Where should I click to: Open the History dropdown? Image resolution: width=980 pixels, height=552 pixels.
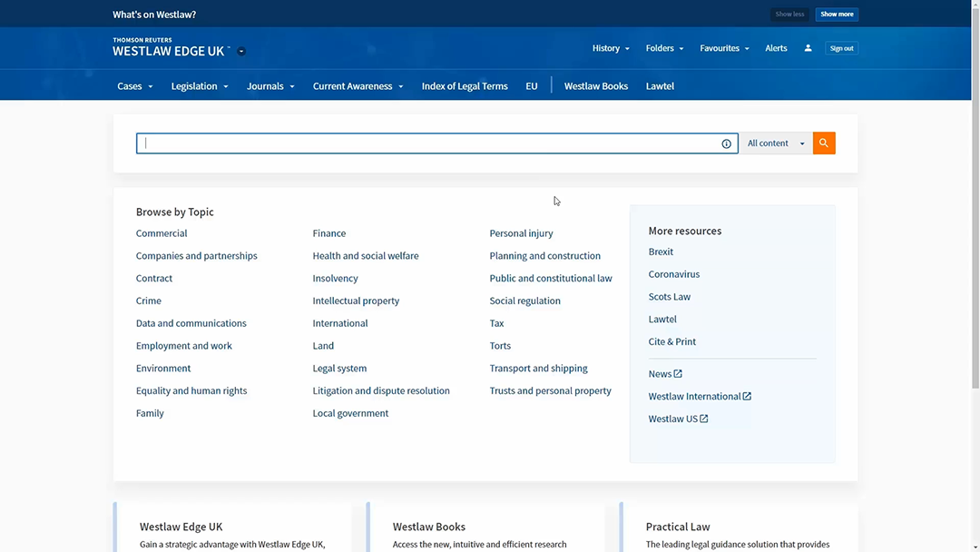coord(611,48)
